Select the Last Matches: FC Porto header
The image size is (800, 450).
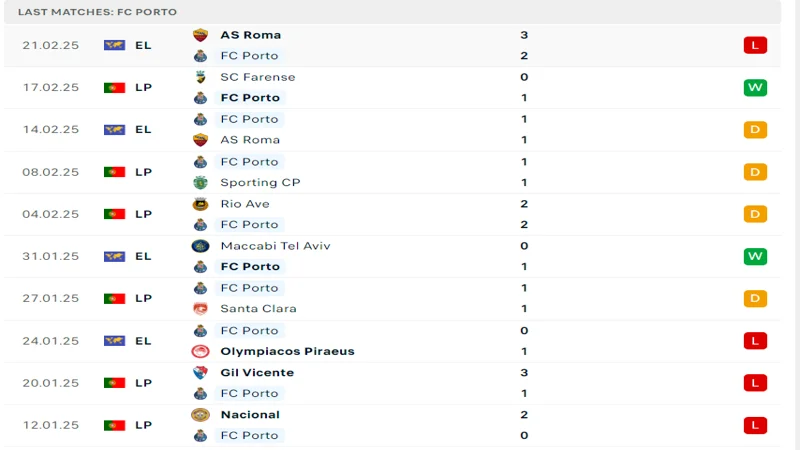(97, 12)
